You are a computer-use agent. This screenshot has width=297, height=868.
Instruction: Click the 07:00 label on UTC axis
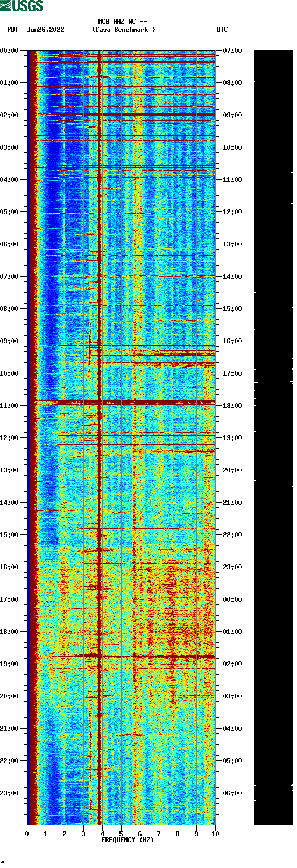(x=232, y=51)
